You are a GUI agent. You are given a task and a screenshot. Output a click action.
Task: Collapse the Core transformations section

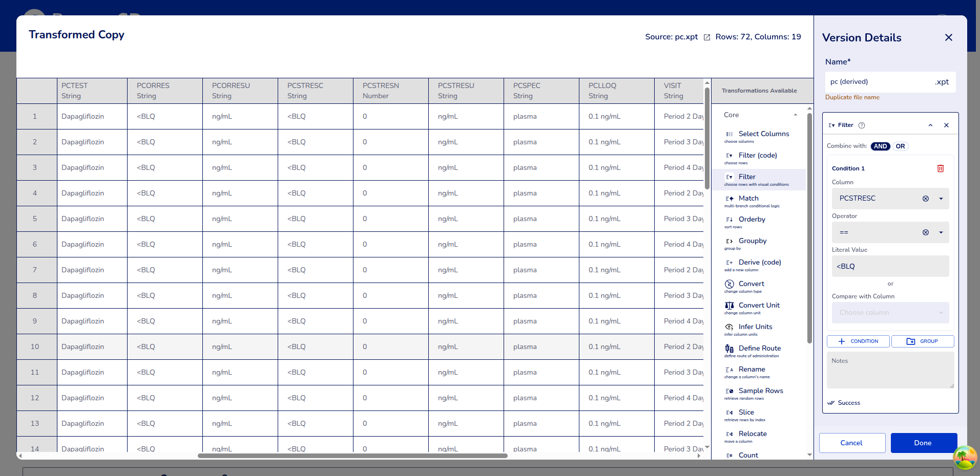pyautogui.click(x=795, y=115)
